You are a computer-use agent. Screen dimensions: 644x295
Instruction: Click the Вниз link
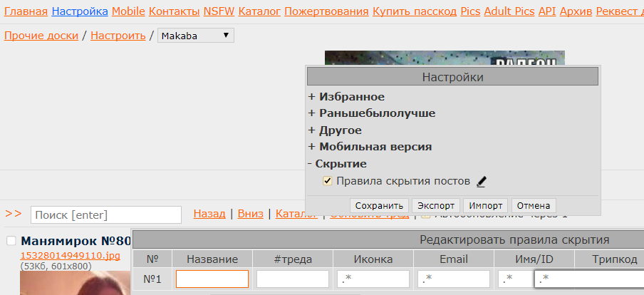[x=251, y=214]
